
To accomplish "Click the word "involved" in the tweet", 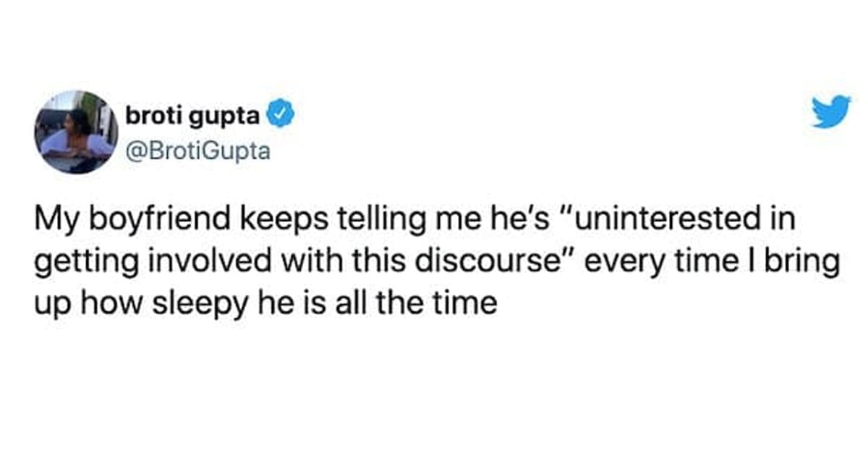I will 190,262.
